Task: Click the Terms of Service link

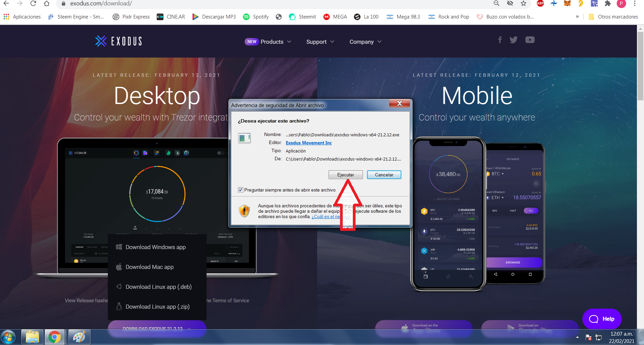Action: (231, 301)
